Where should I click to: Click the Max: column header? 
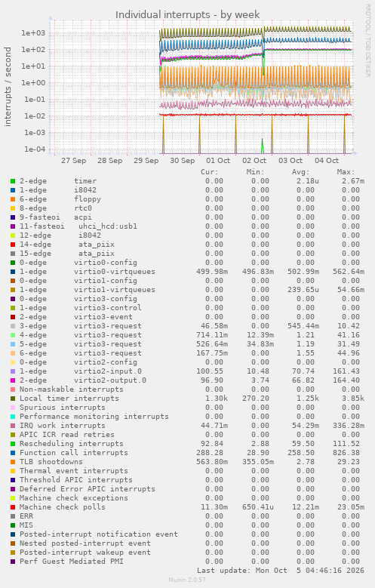point(346,172)
